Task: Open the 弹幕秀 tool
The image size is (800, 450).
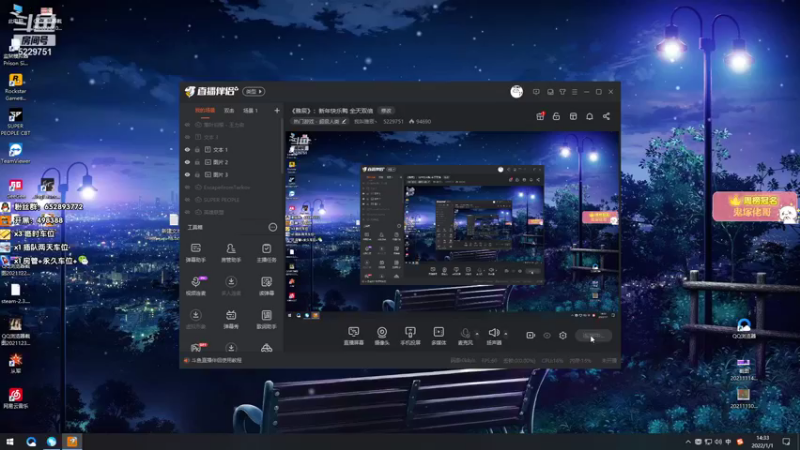Action: pos(231,319)
